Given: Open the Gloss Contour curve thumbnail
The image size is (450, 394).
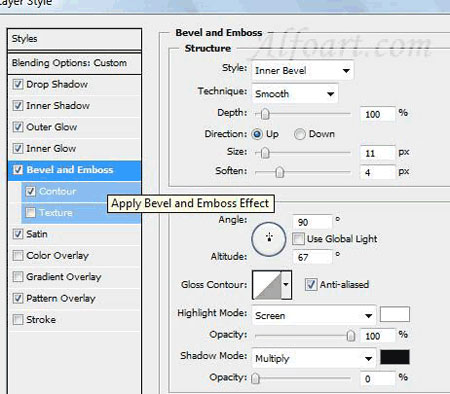Looking at the screenshot, I should [267, 285].
